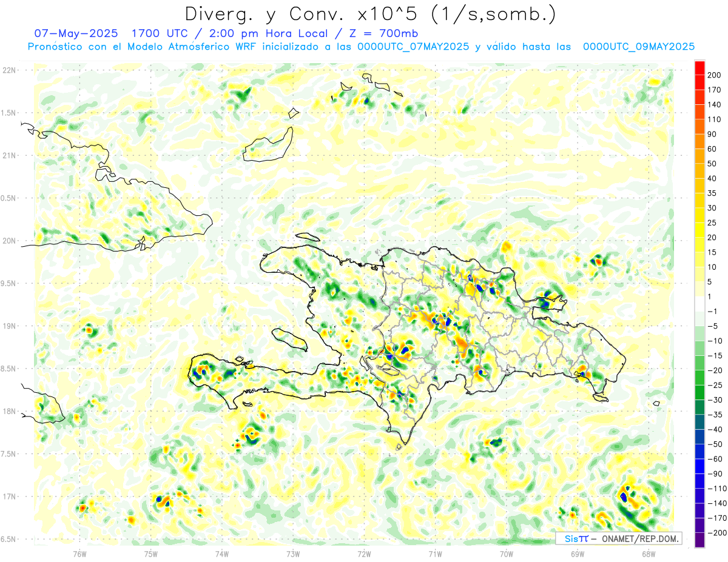The image size is (728, 562).
Task: Click the positive '200' color scale value
Action: tap(715, 75)
